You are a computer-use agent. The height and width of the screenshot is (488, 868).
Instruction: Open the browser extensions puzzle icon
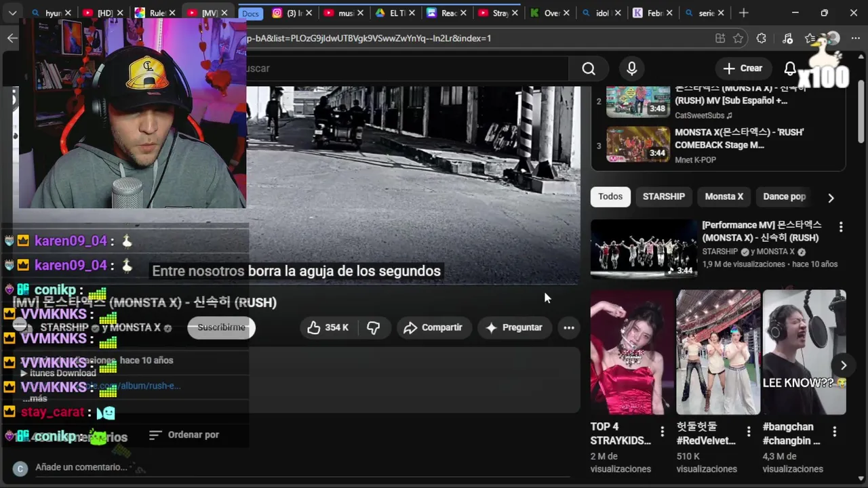(x=761, y=39)
